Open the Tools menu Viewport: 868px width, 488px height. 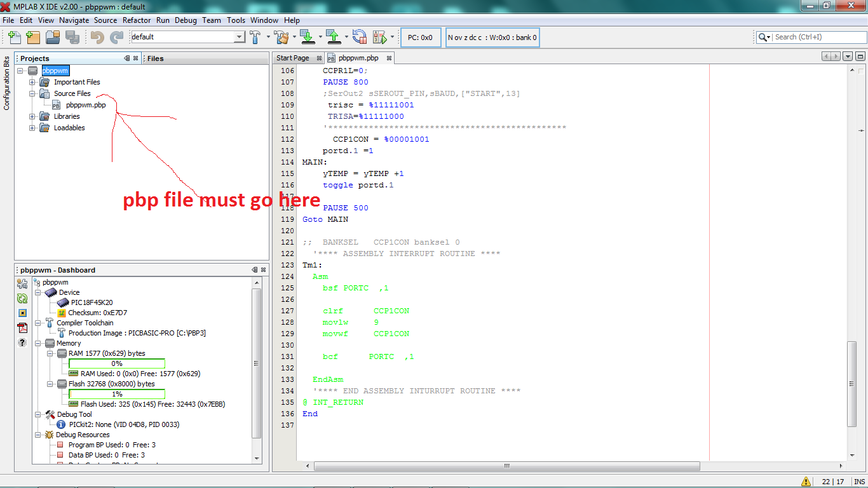[x=236, y=20]
